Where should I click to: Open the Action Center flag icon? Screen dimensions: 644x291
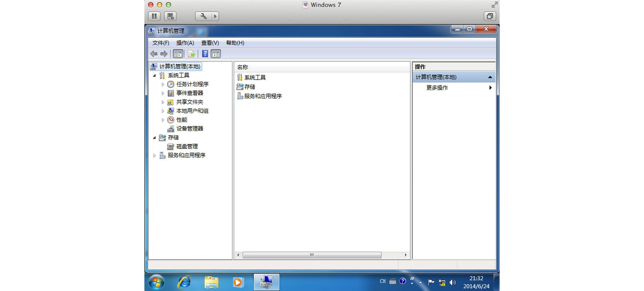click(431, 282)
